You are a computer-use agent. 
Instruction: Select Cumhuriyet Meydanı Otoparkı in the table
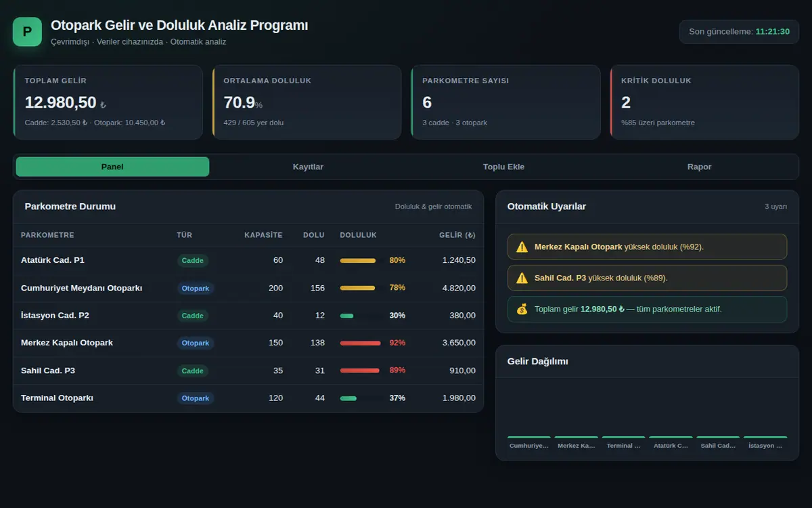pyautogui.click(x=82, y=288)
